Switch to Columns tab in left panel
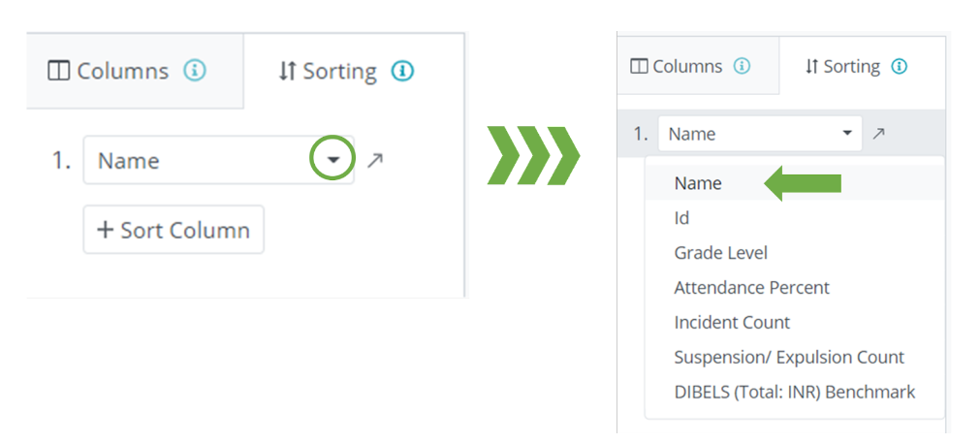 [109, 71]
